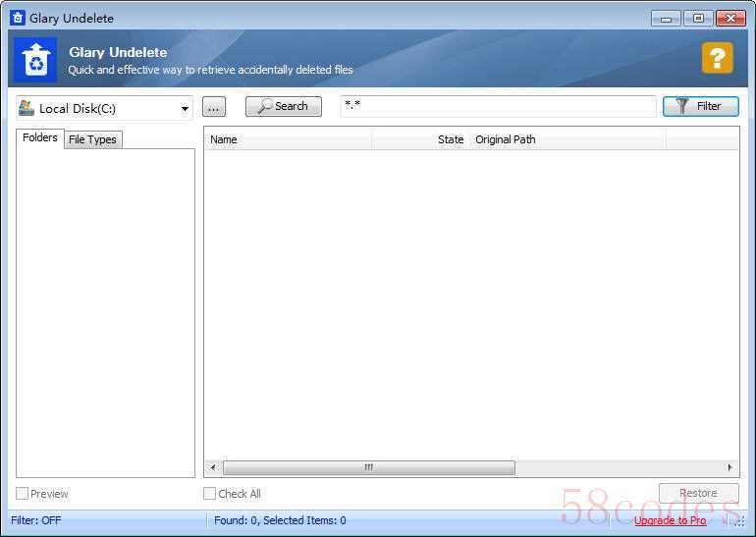This screenshot has height=537, width=756.
Task: Click the horizontal scrollbar thumb
Action: 369,467
